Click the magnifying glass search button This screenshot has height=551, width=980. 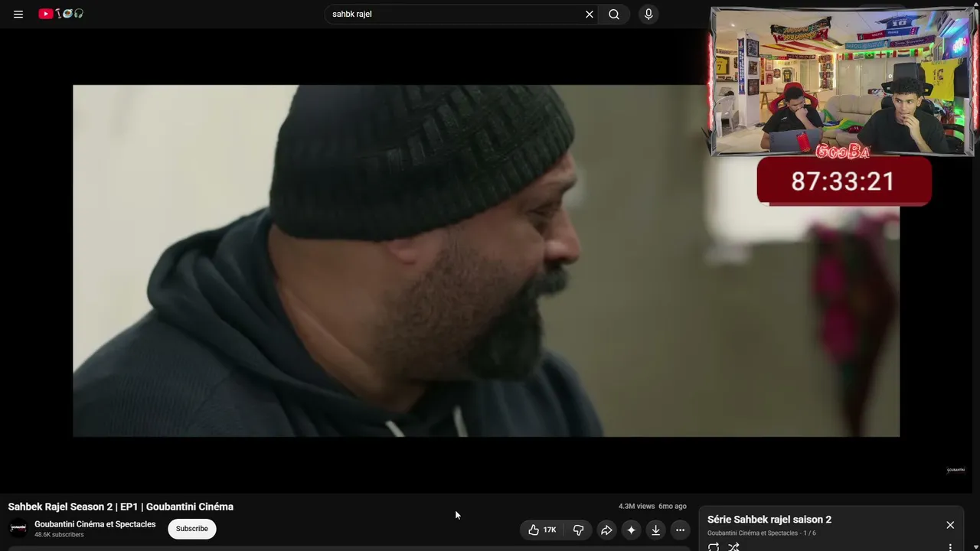(614, 14)
